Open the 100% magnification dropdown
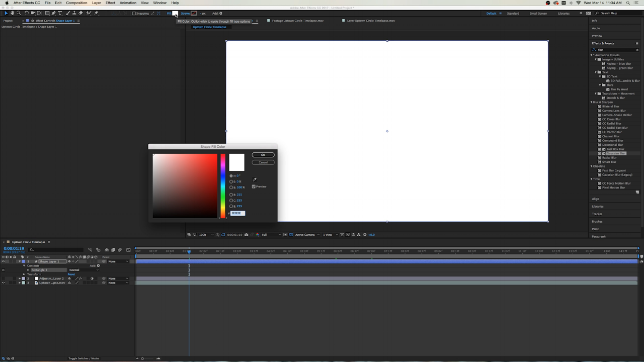This screenshot has height=362, width=644. (206, 234)
